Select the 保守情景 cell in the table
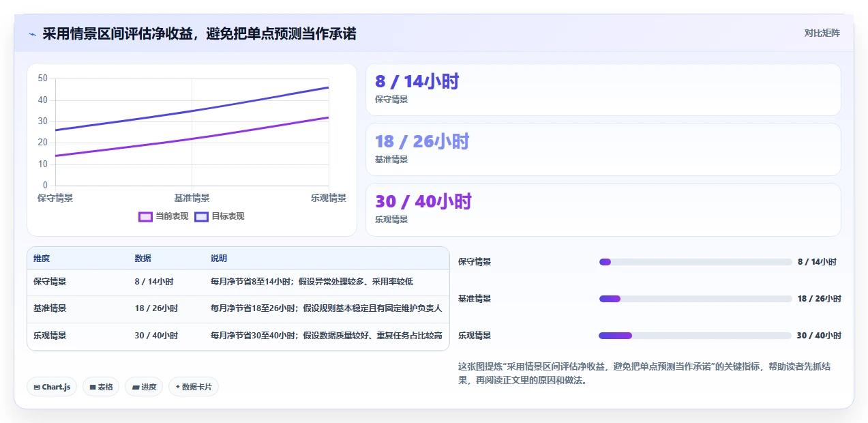Viewport: 868px width, 423px height. 50,281
